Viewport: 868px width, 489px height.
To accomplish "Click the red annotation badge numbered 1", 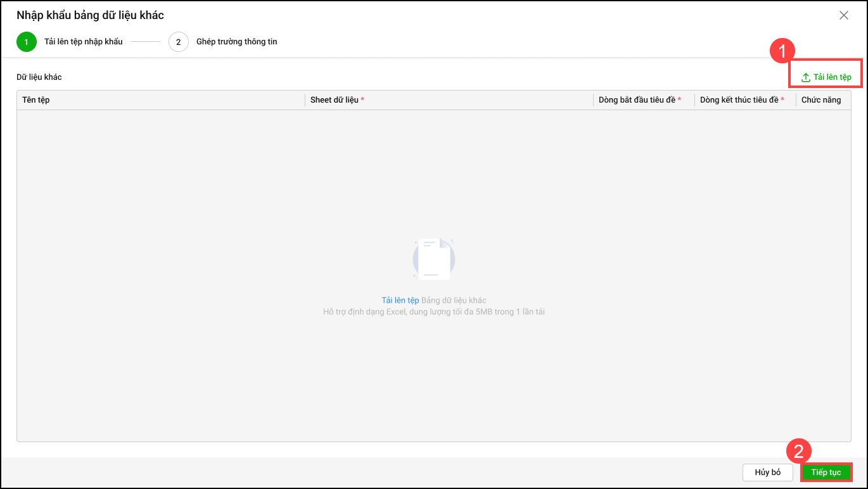I will 782,51.
